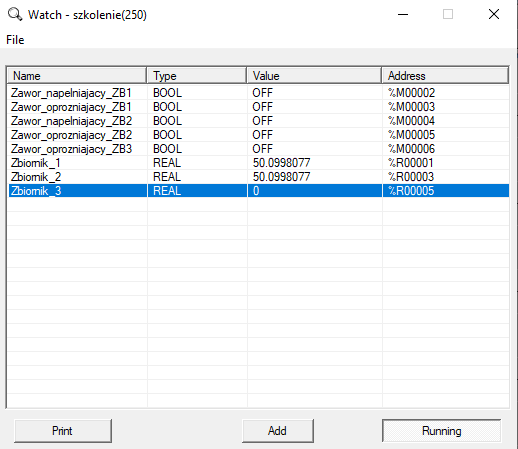Select the Zbiornik_2 variable row
Viewport: 518px width, 449px height.
click(x=258, y=177)
